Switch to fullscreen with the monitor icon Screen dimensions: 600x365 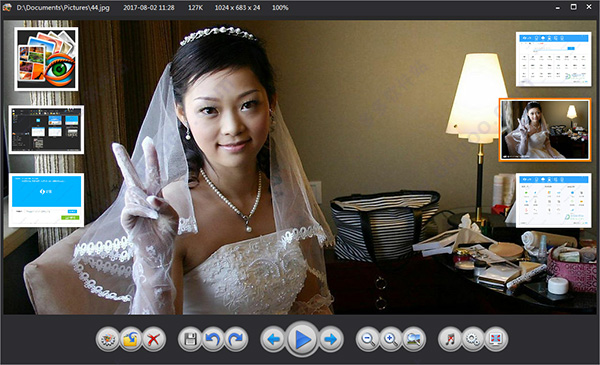(x=496, y=339)
